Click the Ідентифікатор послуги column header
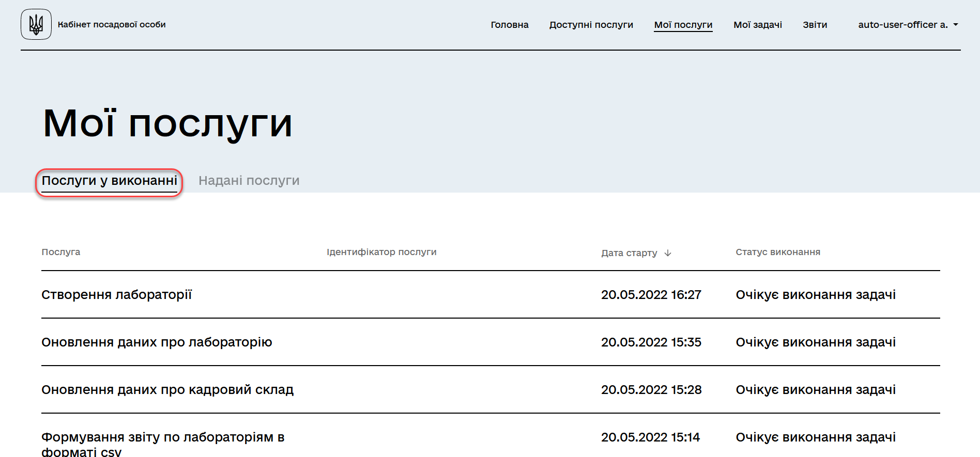 click(381, 252)
